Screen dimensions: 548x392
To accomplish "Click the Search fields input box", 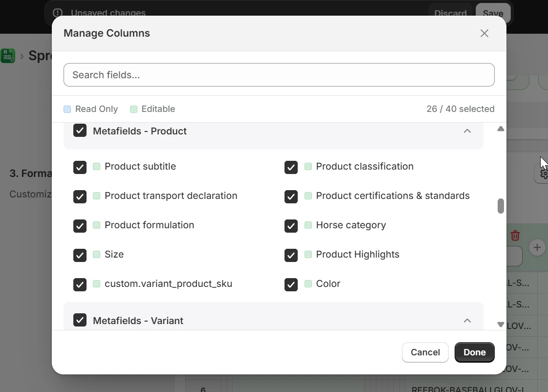I will pos(279,75).
